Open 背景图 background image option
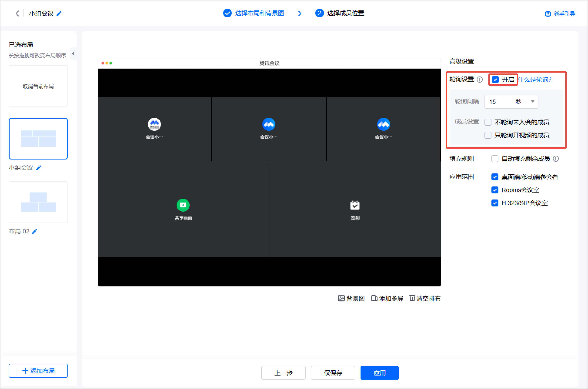The image size is (588, 389). click(351, 298)
